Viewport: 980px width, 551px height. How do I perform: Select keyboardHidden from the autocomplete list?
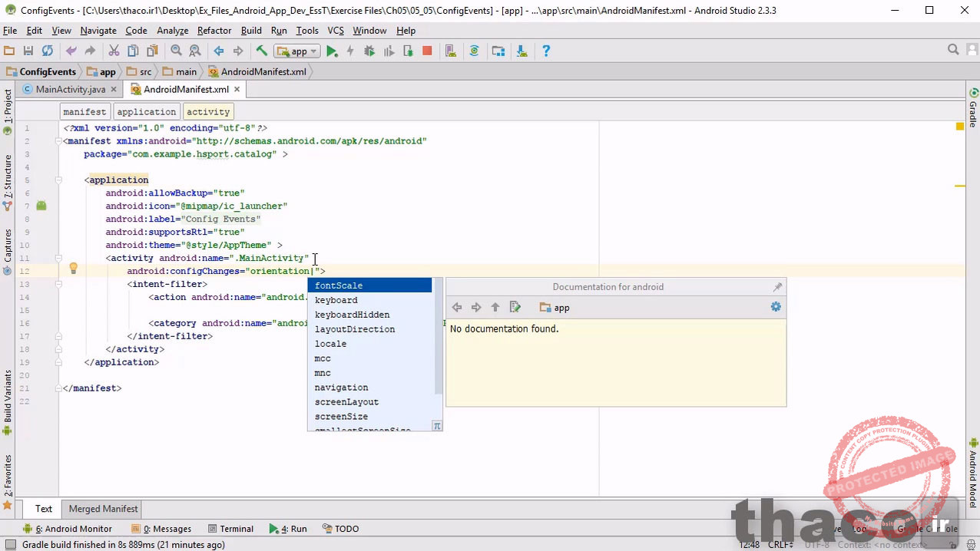[x=352, y=315]
